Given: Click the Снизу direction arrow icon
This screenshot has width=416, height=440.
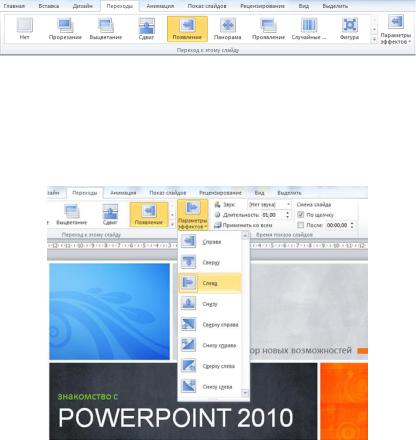Looking at the screenshot, I should (188, 303).
